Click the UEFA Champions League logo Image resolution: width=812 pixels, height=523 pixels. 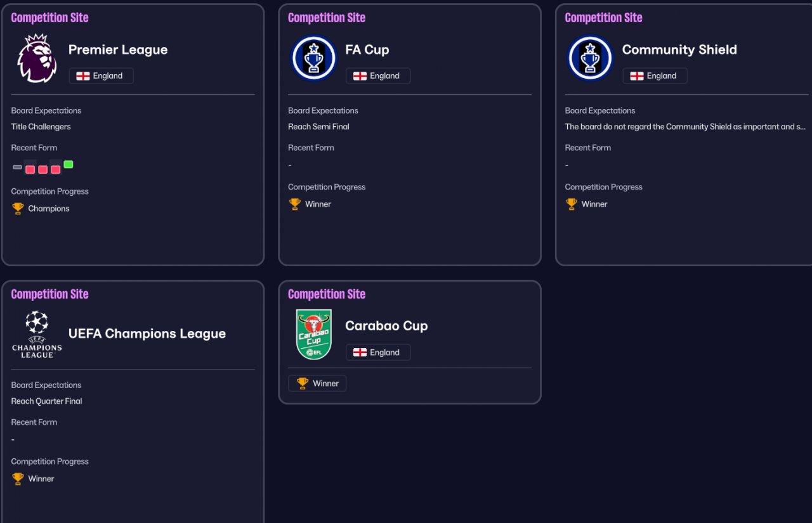tap(37, 334)
